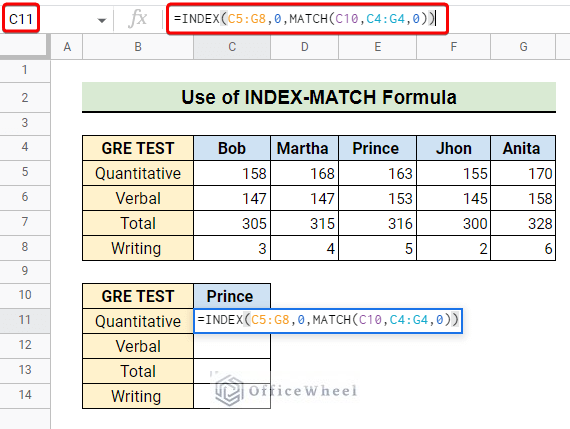The image size is (570, 429).
Task: Select column A header
Action: click(x=67, y=47)
